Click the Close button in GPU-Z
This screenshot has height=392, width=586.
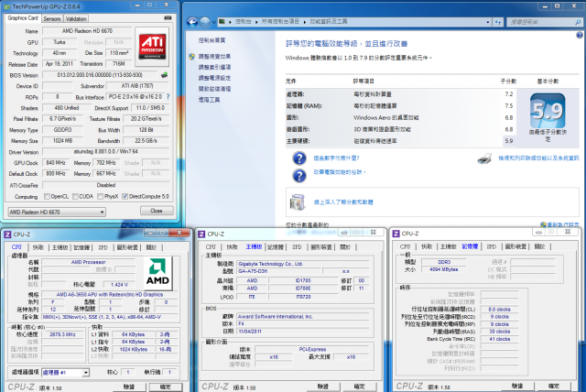coord(157,211)
